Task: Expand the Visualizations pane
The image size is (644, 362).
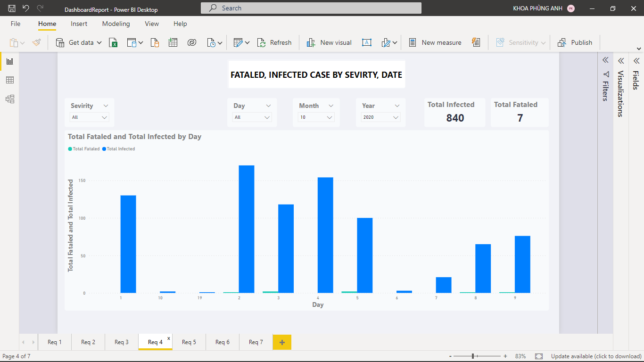Action: tap(620, 60)
